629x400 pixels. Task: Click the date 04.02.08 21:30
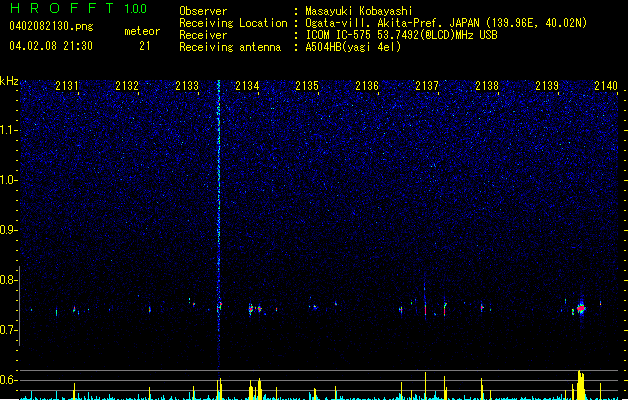51,46
